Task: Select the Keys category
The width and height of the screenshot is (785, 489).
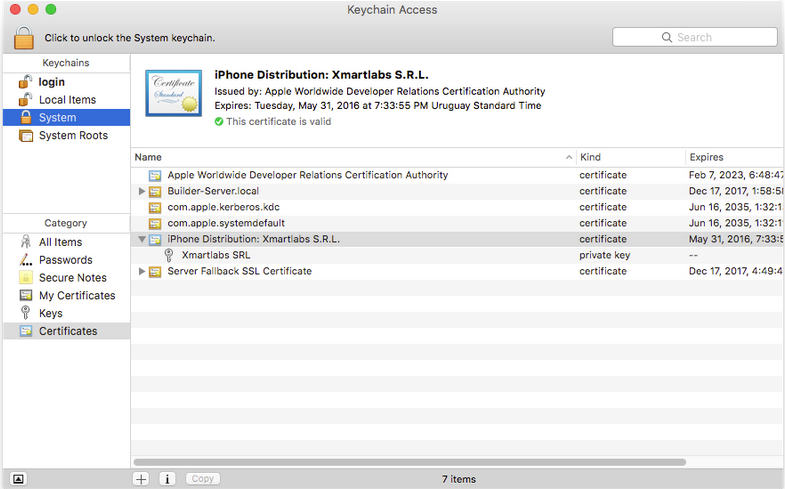Action: (x=50, y=313)
